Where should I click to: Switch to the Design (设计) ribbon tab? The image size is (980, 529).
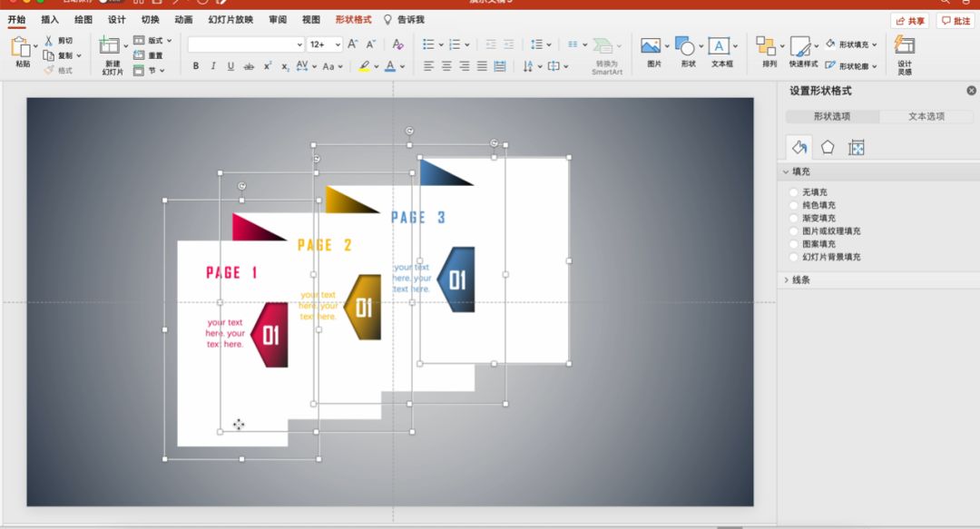click(x=116, y=19)
